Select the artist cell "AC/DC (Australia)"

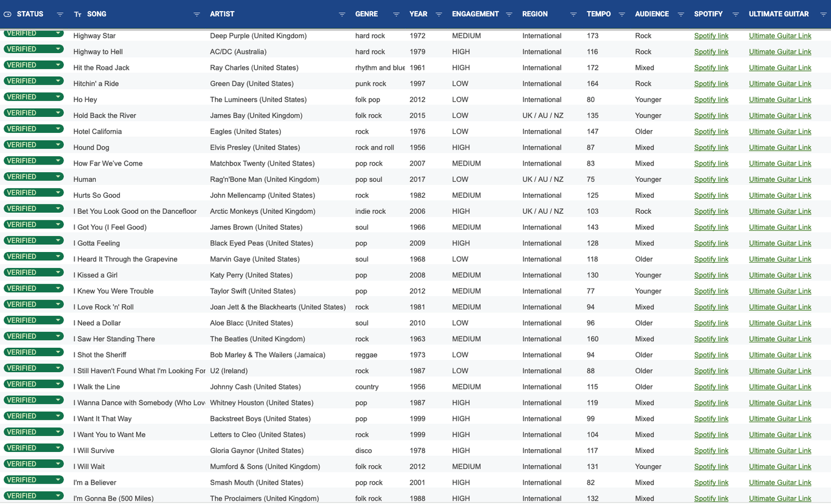coord(238,52)
